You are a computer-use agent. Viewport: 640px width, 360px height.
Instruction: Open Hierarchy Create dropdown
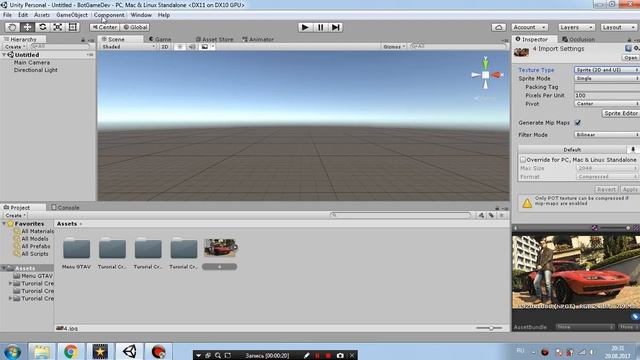tap(15, 47)
